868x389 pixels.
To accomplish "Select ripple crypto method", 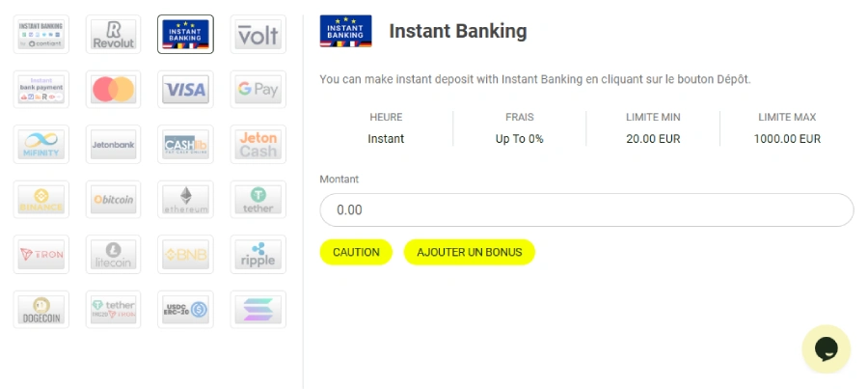I will point(258,255).
